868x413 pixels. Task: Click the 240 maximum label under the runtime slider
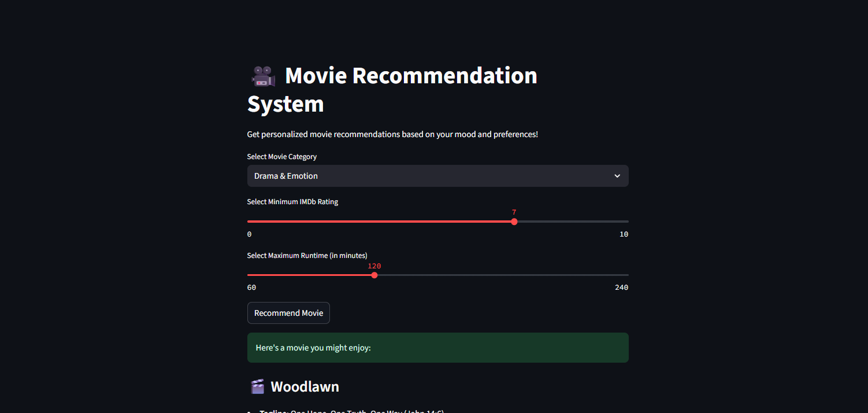pyautogui.click(x=621, y=287)
